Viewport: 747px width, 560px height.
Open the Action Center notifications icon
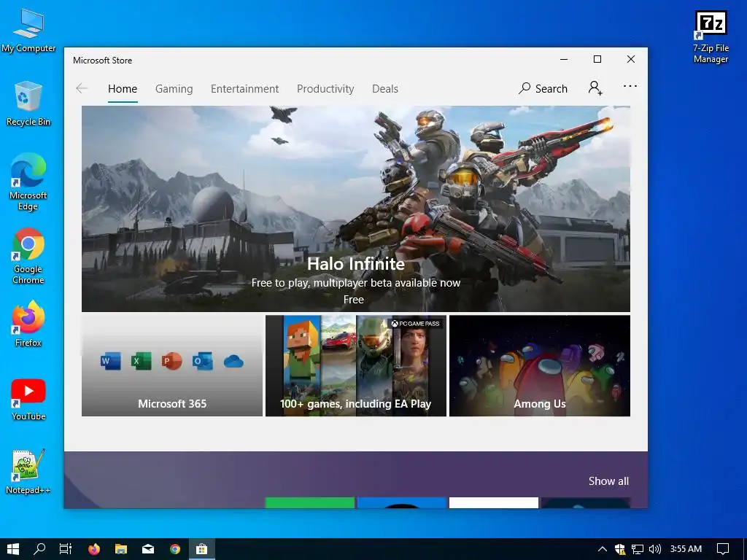coord(723,549)
